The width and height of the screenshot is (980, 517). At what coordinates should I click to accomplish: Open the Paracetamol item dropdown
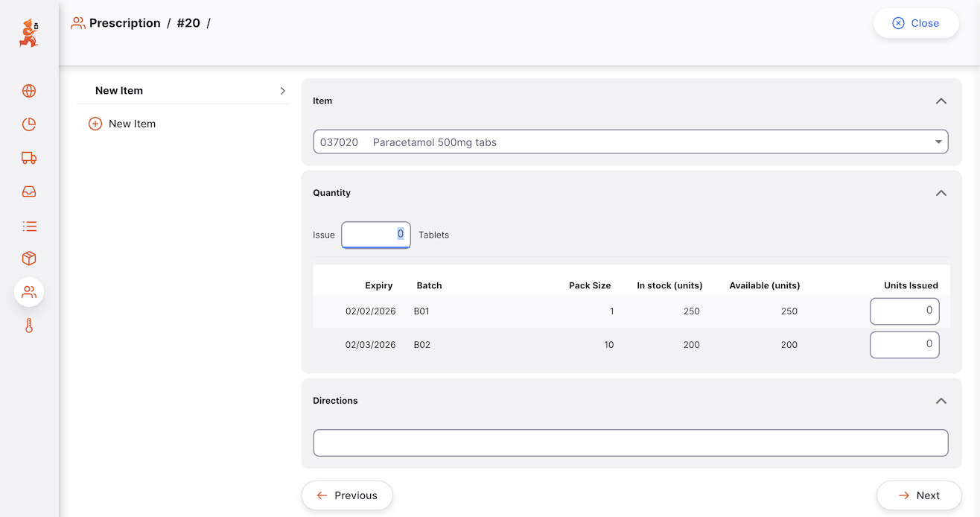630,142
